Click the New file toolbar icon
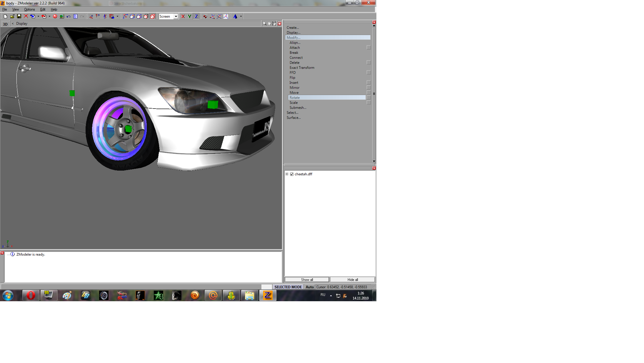The width and height of the screenshot is (644, 363). (5, 16)
